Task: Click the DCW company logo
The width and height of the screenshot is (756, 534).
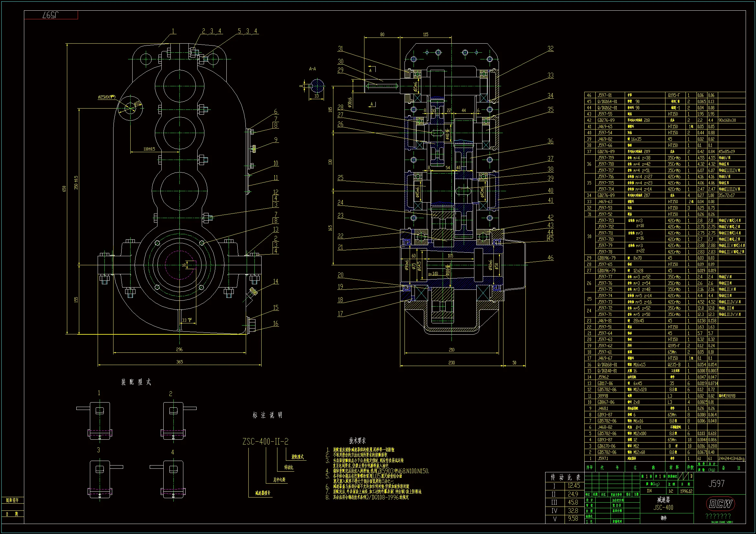Action: pyautogui.click(x=720, y=504)
